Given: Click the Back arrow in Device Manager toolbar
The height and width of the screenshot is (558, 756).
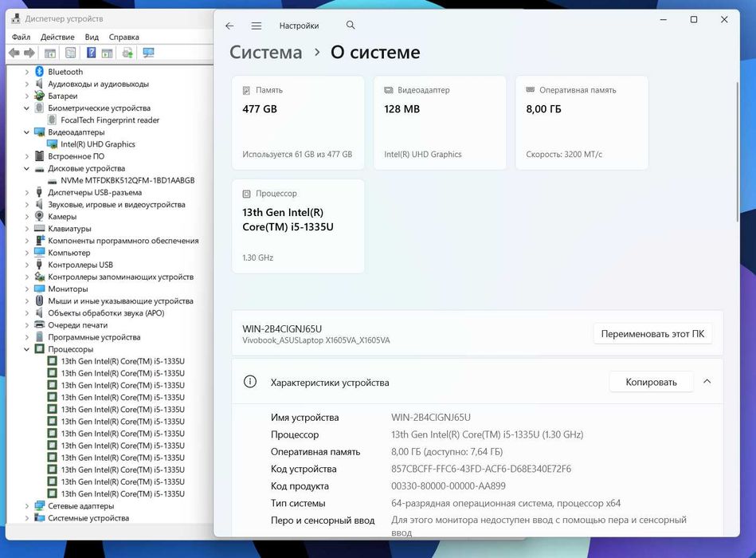Looking at the screenshot, I should click(x=14, y=53).
